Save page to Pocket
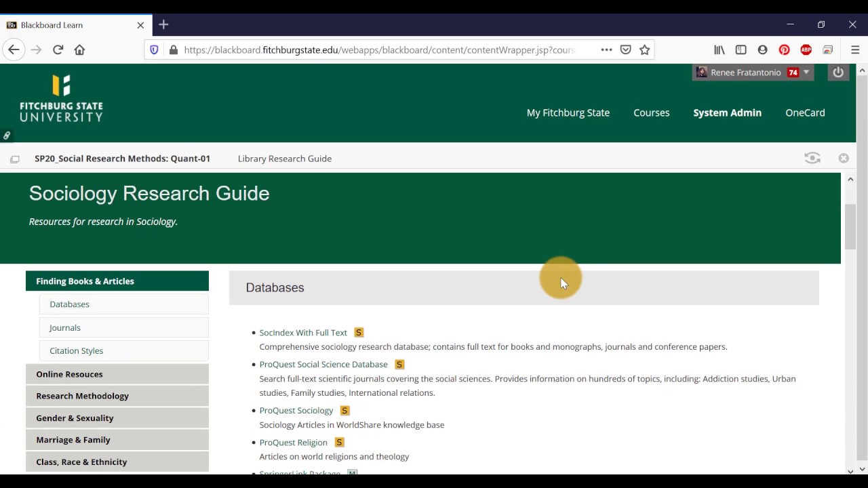 tap(626, 49)
